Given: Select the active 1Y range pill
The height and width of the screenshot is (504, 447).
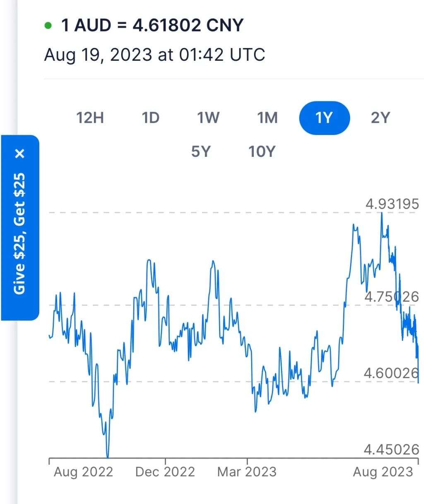Looking at the screenshot, I should [x=324, y=118].
